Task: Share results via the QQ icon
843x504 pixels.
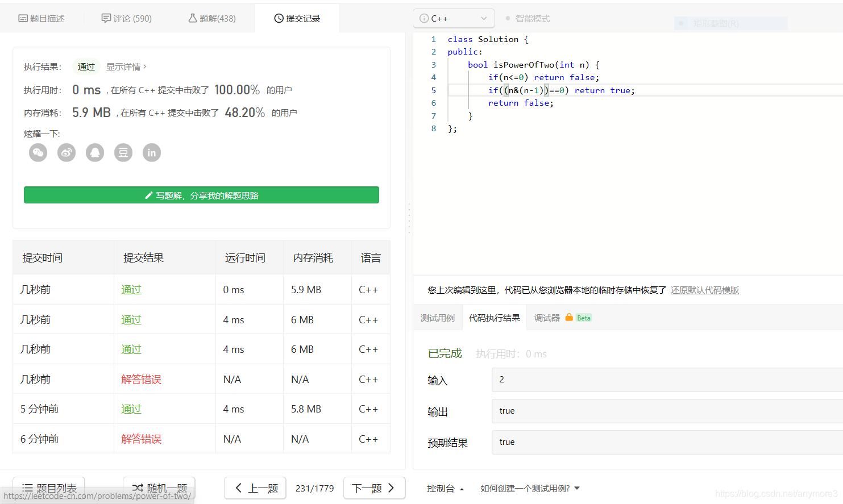Action: pos(94,152)
